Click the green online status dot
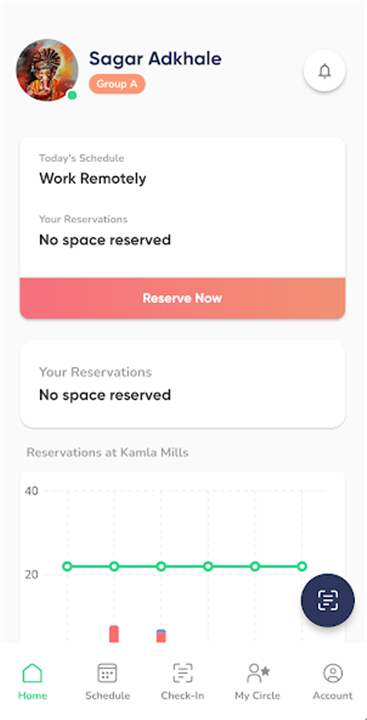 pos(72,96)
